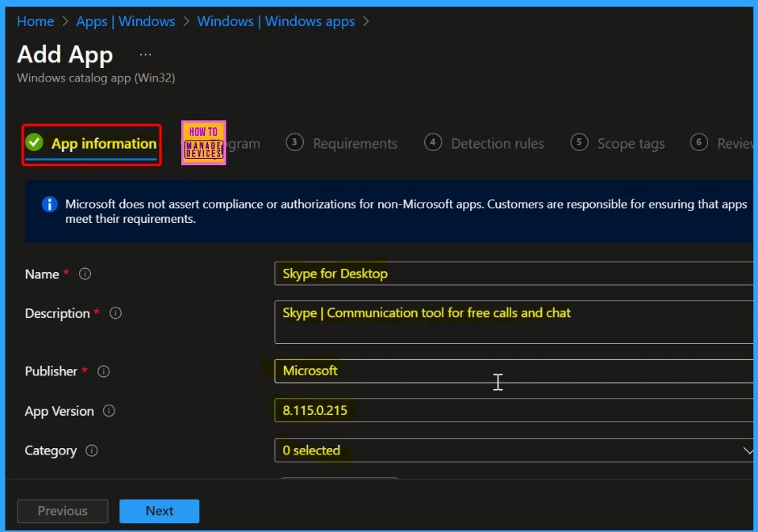Viewport: 758px width, 532px height.
Task: Go to Apps | Windows breadcrumb
Action: pyautogui.click(x=126, y=21)
